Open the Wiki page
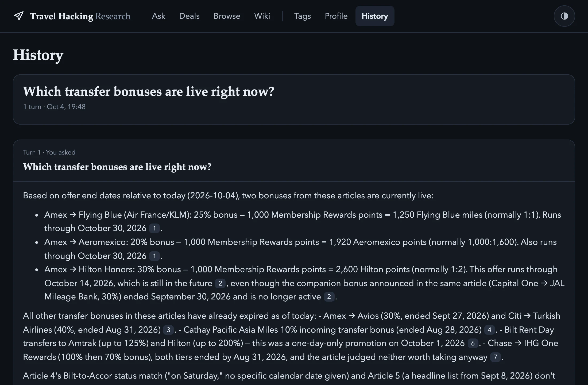The height and width of the screenshot is (385, 588). pyautogui.click(x=262, y=16)
